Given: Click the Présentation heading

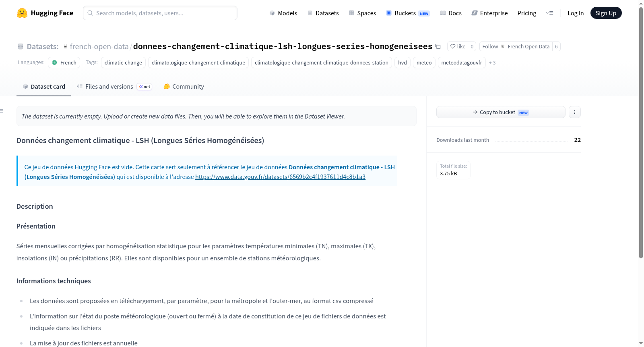Looking at the screenshot, I should pos(36,226).
